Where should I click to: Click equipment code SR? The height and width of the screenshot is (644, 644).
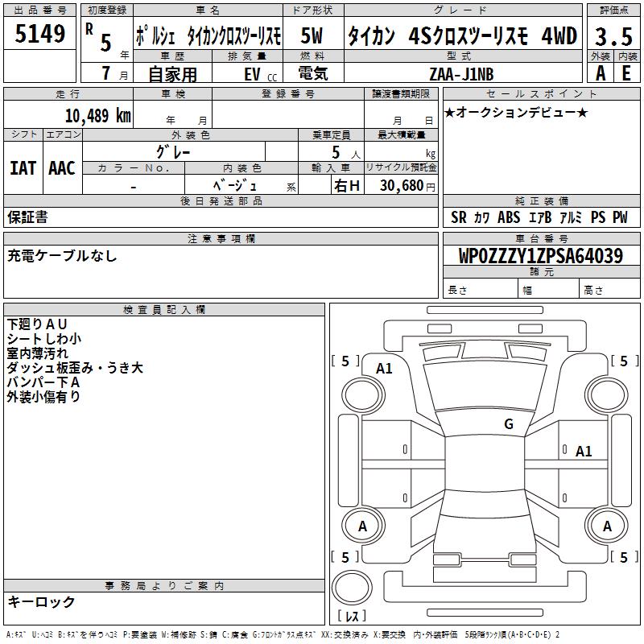click(459, 217)
